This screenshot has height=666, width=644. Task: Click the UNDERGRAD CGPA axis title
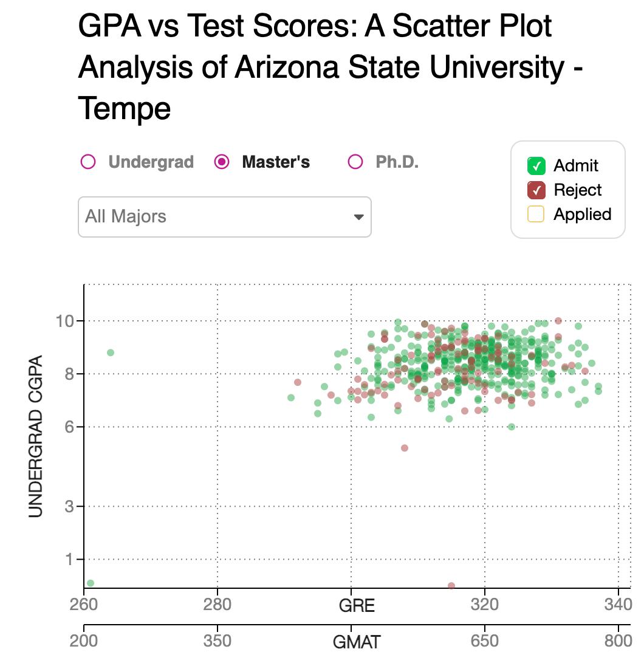pyautogui.click(x=36, y=436)
